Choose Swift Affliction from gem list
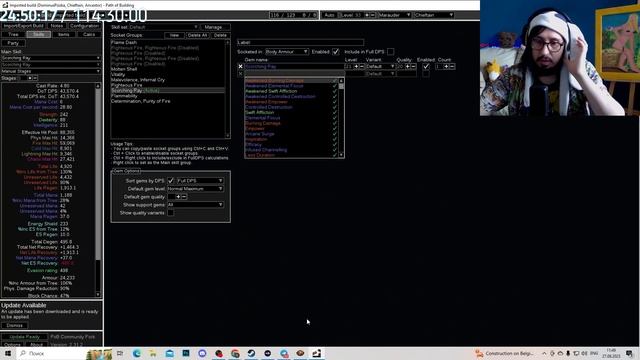The width and height of the screenshot is (640, 360). coord(291,112)
